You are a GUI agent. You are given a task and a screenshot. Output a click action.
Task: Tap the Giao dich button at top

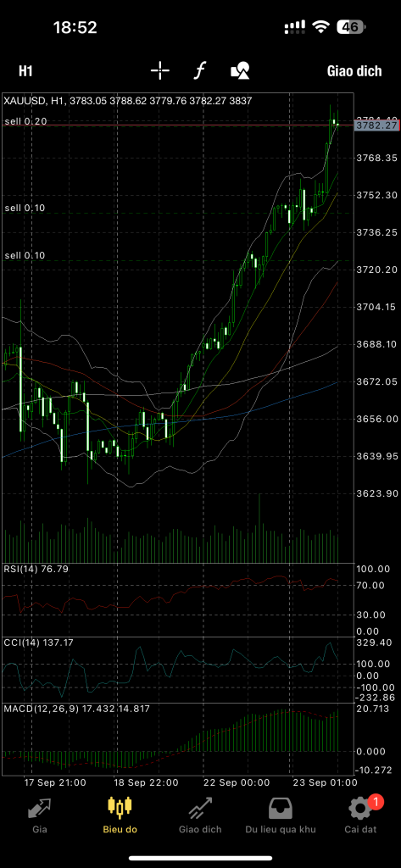354,71
